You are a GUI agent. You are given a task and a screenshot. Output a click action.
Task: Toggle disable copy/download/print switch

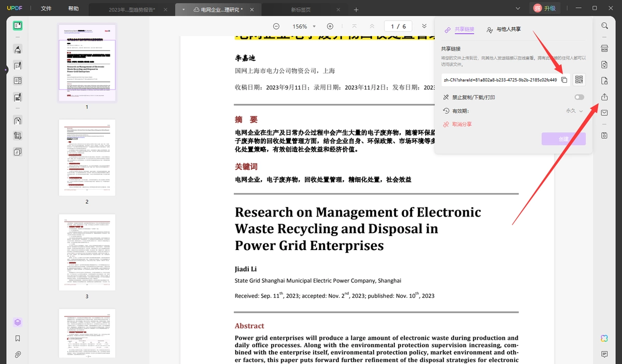coord(579,97)
